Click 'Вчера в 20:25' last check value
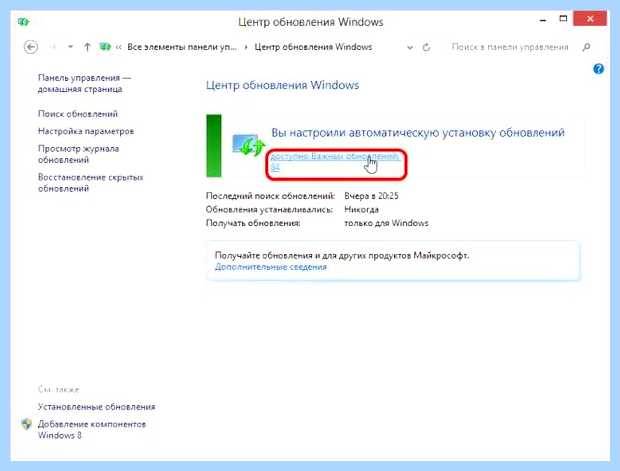The width and height of the screenshot is (620, 471). 371,196
